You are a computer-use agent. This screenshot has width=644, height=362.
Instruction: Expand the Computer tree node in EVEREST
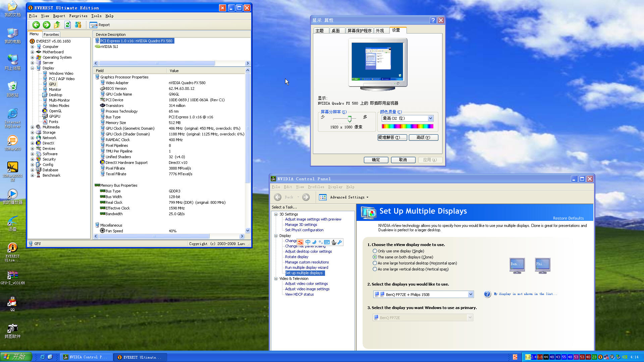(x=32, y=47)
